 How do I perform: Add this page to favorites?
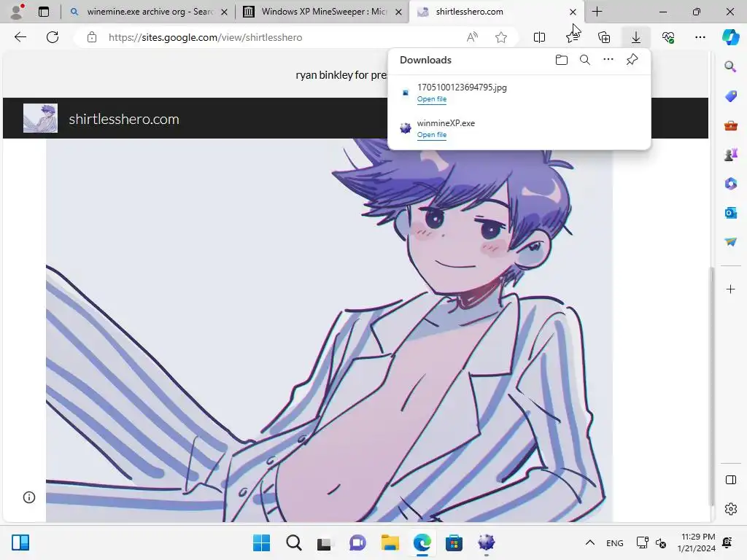(x=500, y=37)
